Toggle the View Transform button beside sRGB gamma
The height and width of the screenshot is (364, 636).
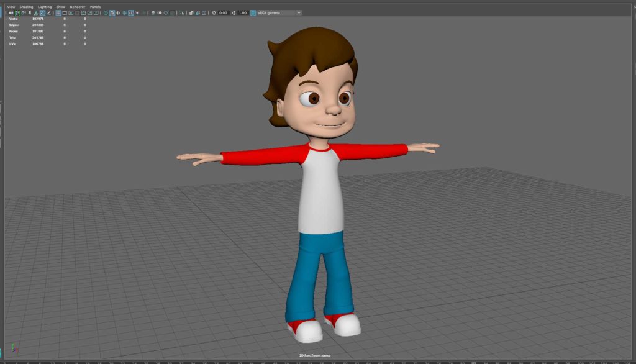pyautogui.click(x=253, y=12)
